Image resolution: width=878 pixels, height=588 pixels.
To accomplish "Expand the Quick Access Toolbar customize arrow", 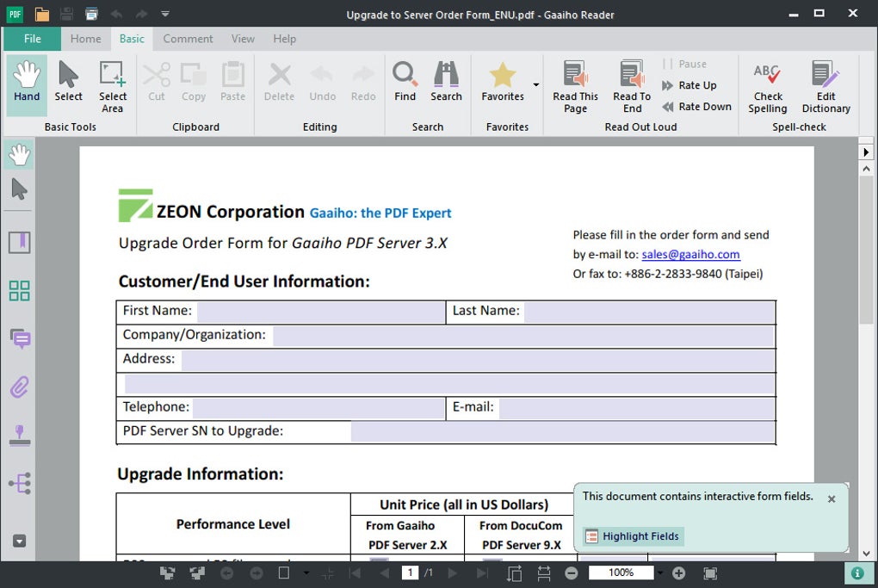I will (x=165, y=14).
